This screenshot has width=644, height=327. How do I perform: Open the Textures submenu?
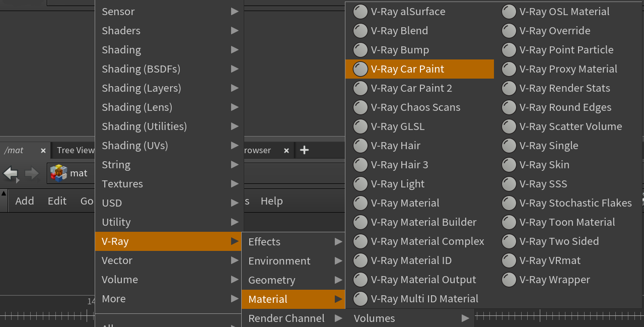click(x=169, y=184)
